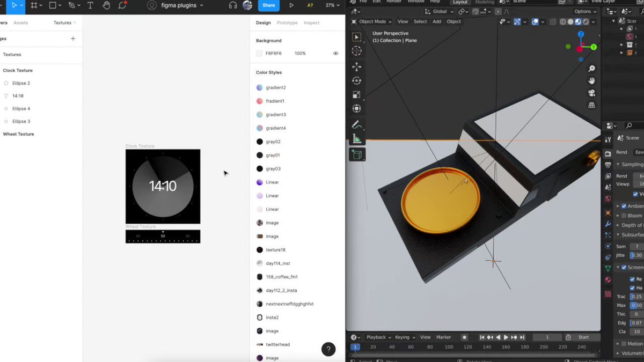
Task: Open the Object Mode dropdown
Action: [x=371, y=21]
